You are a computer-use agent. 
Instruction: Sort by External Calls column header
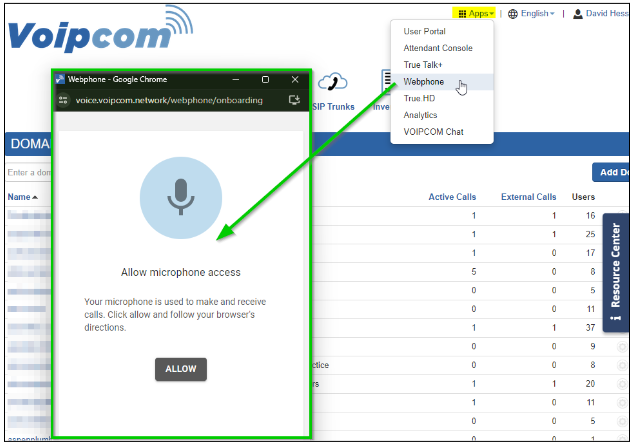[528, 197]
